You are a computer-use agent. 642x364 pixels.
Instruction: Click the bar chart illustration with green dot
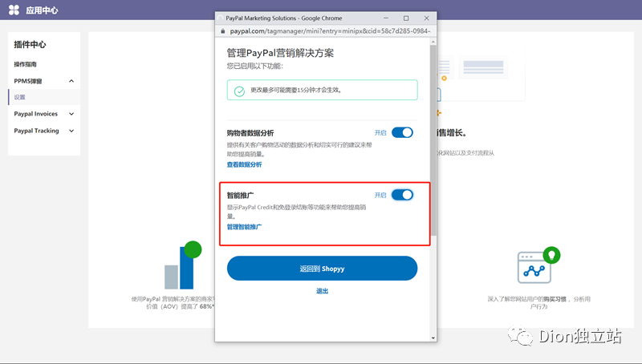(x=183, y=265)
